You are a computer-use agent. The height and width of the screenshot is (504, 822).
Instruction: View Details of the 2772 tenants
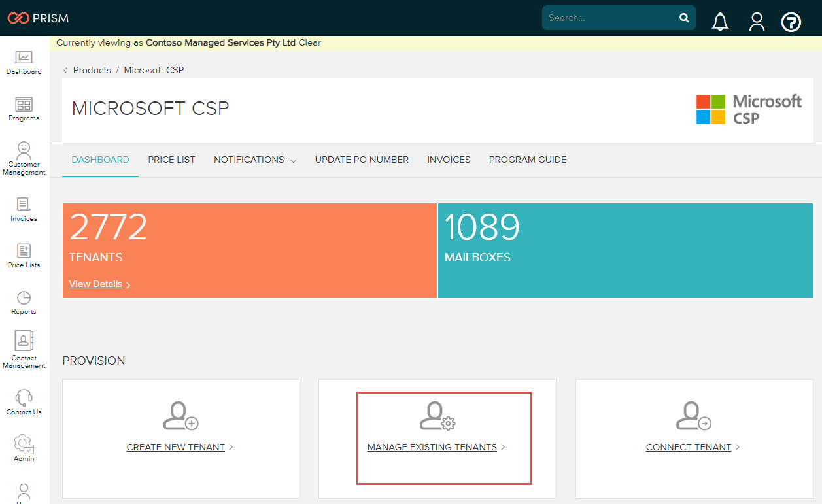coord(95,284)
